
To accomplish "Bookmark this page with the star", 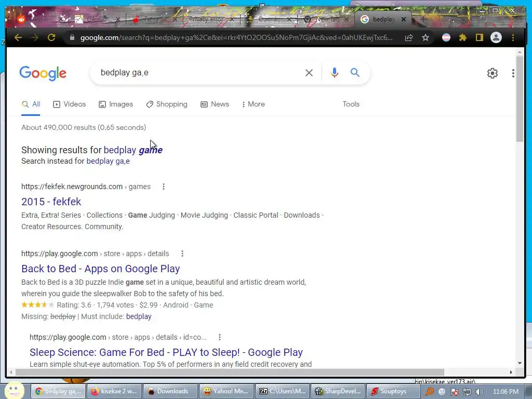I will pyautogui.click(x=425, y=37).
